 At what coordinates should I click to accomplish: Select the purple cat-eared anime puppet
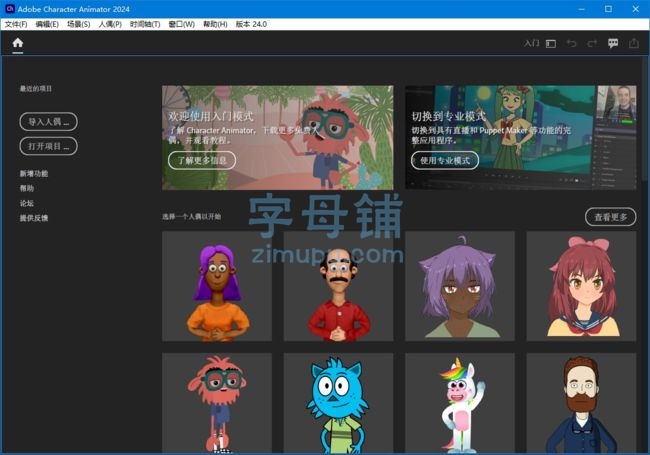[460, 286]
